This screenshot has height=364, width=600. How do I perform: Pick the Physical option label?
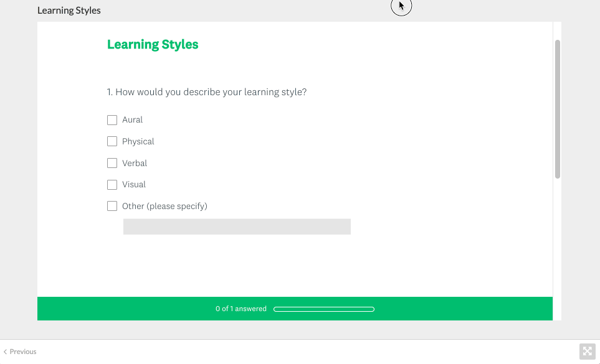[x=138, y=141]
